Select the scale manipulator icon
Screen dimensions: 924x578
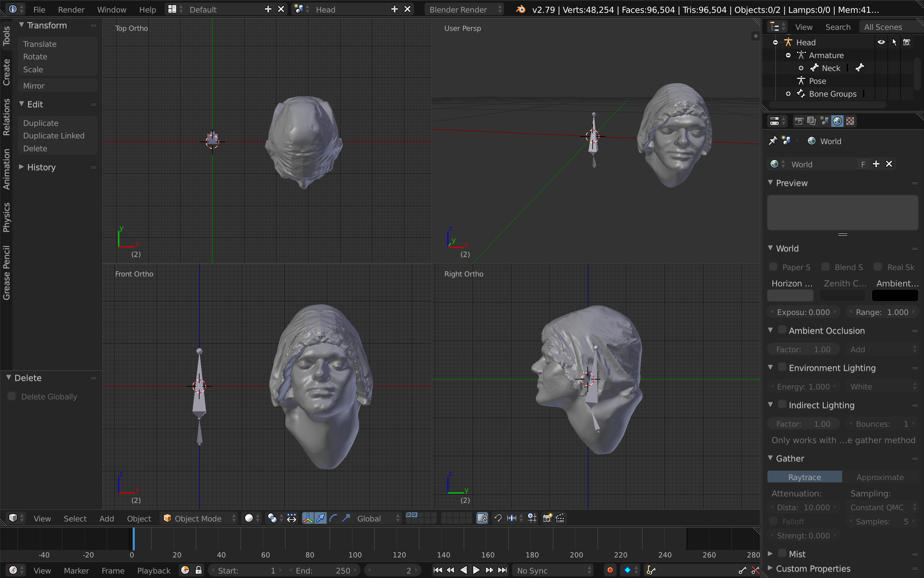(346, 518)
